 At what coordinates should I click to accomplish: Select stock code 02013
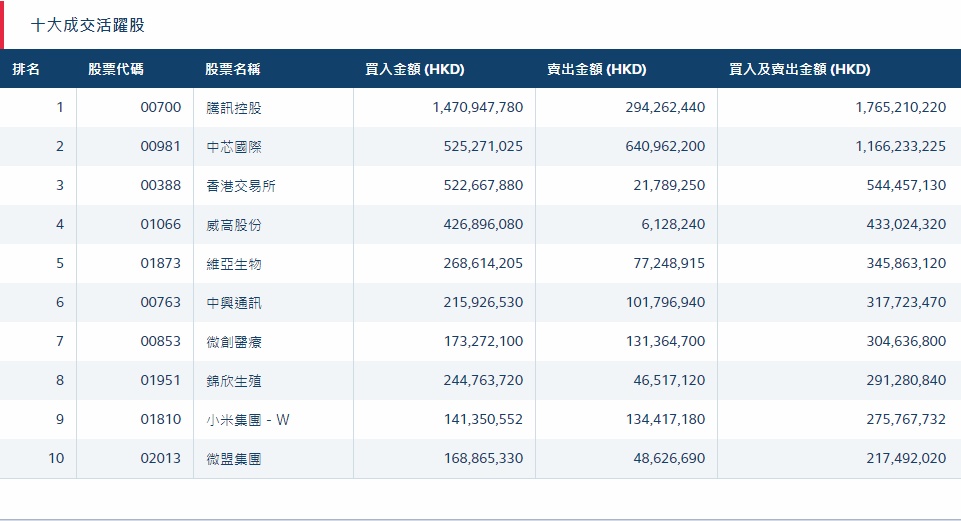[x=161, y=458]
